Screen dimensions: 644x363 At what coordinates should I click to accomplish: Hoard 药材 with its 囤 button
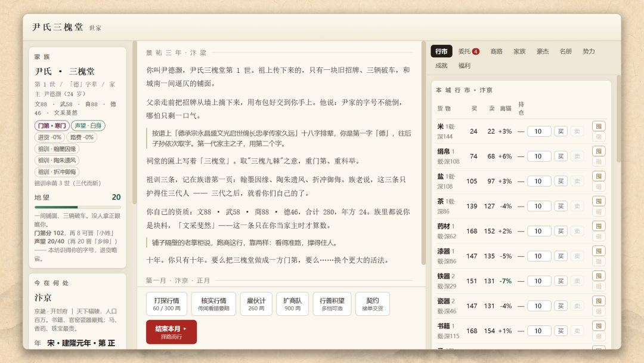tap(599, 226)
